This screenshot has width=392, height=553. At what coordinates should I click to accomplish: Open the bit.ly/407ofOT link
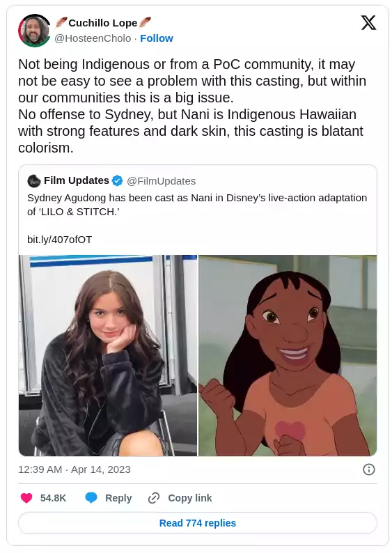click(60, 240)
